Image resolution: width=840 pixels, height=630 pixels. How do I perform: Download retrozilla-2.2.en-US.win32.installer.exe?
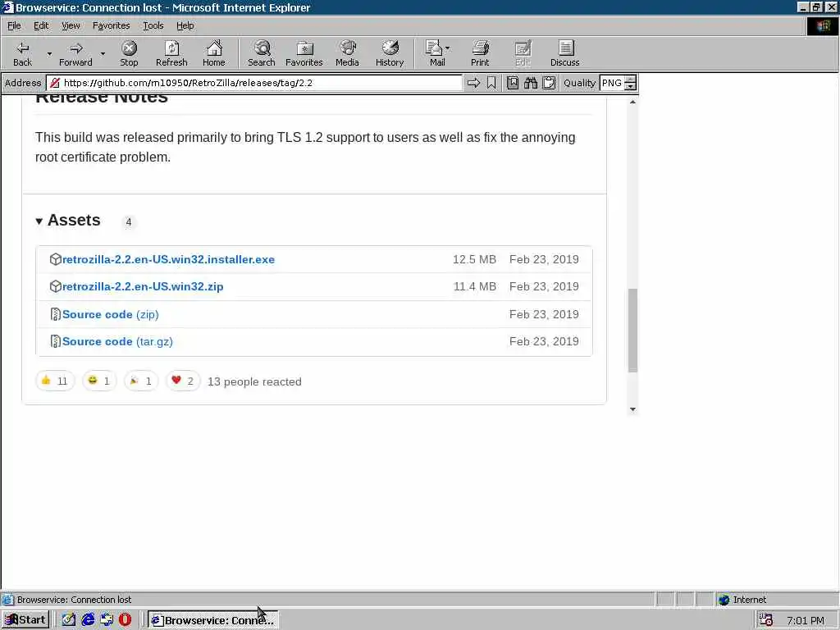tap(168, 259)
